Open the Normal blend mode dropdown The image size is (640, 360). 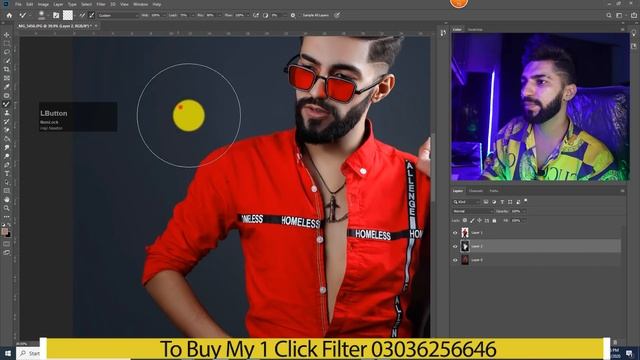[473, 211]
